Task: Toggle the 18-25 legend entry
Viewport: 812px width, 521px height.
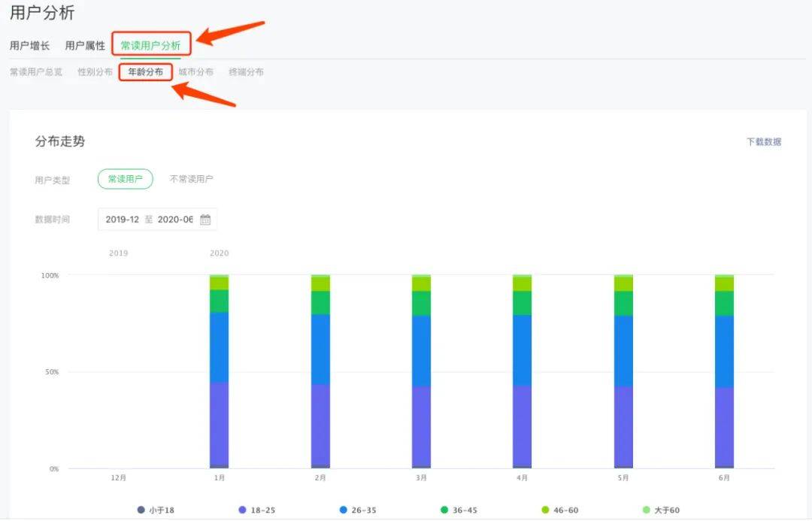Action: click(x=257, y=510)
